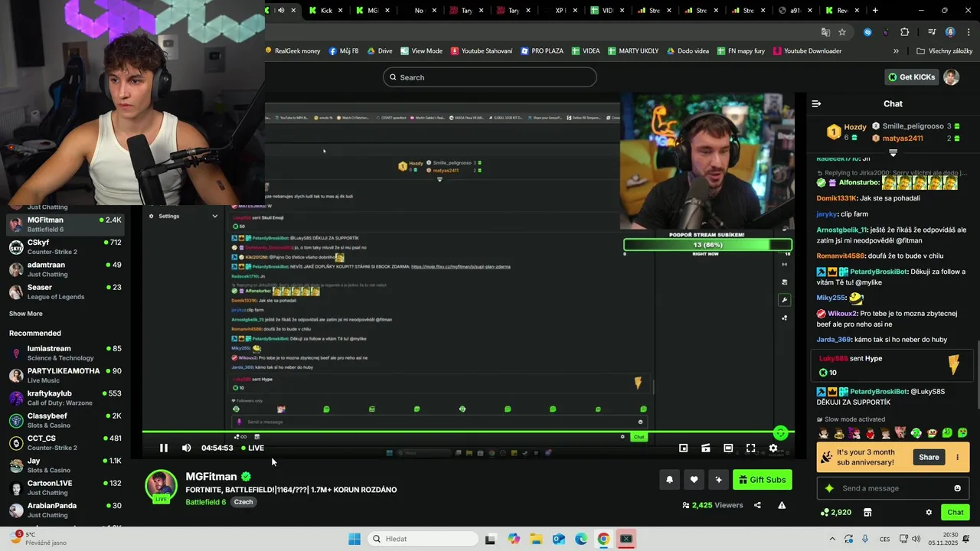Collapse chat with the panel toggle icon
Screen dimensions: 980x551
coord(816,103)
